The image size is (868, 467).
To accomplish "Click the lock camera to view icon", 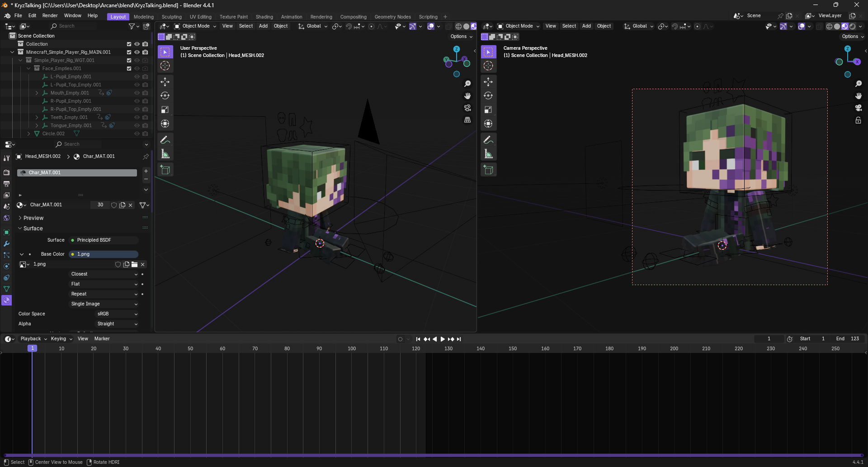I will point(858,120).
